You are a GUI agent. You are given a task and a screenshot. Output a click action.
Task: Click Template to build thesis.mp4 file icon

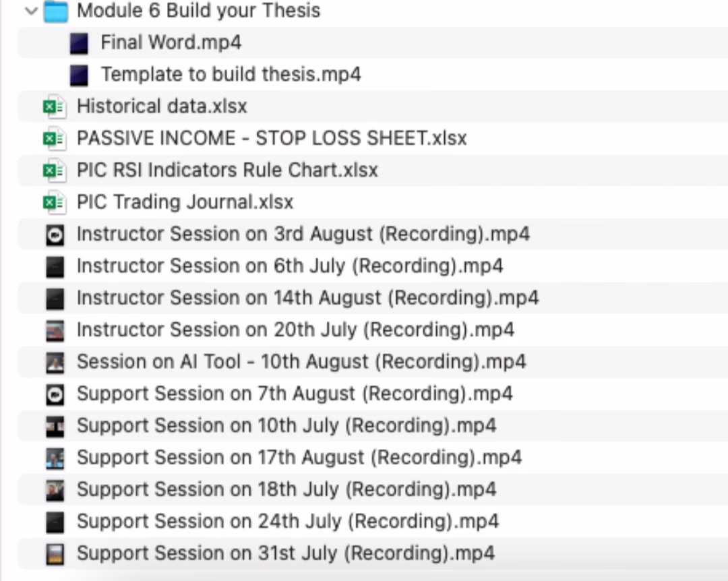point(79,75)
